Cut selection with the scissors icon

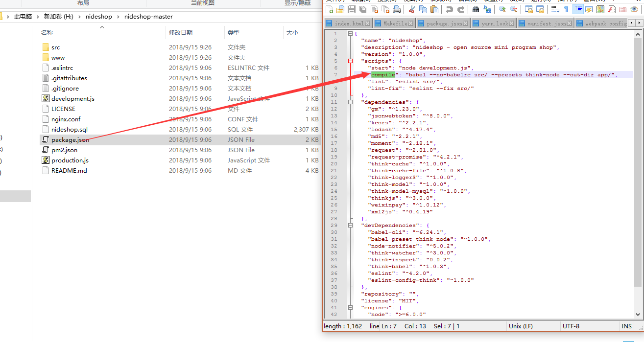[411, 9]
